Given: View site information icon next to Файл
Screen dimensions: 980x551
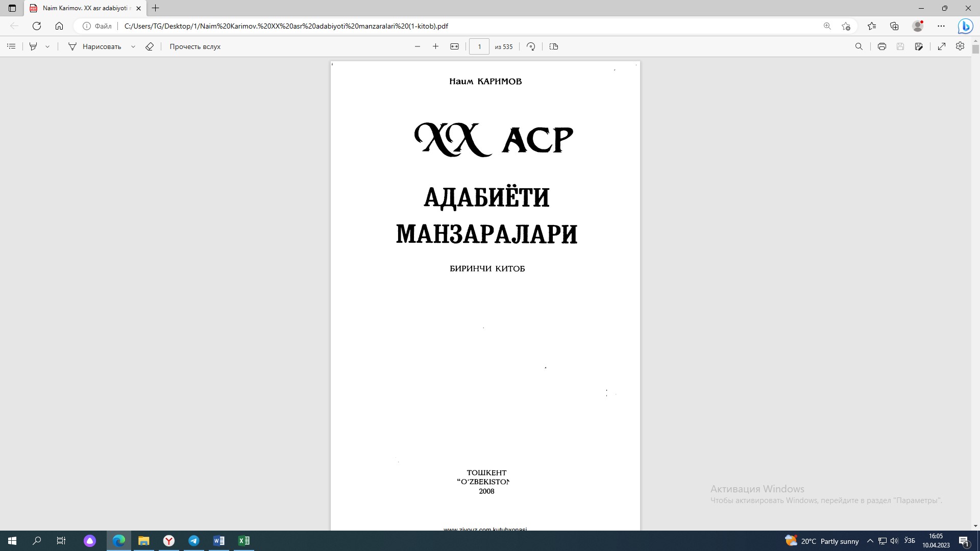Looking at the screenshot, I should (x=87, y=26).
